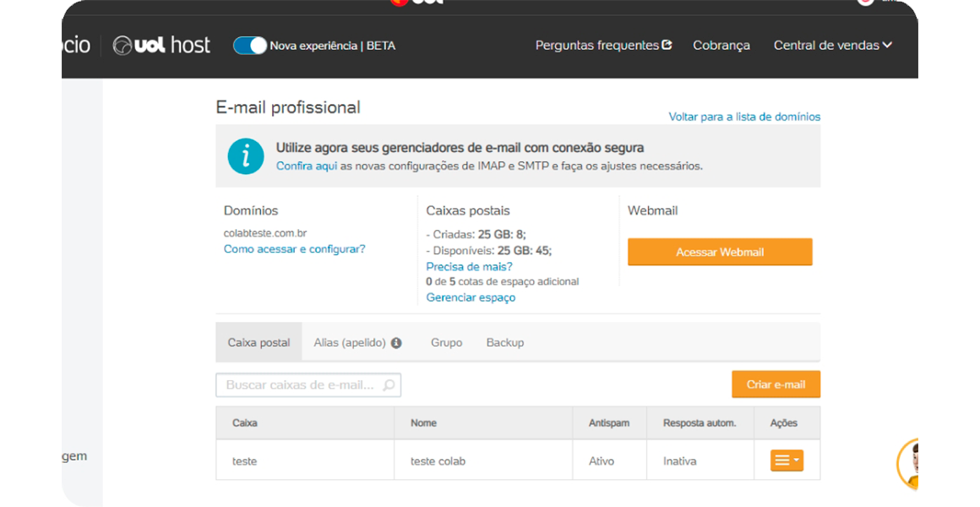
Task: Click the Criar e-mail button
Action: click(776, 384)
